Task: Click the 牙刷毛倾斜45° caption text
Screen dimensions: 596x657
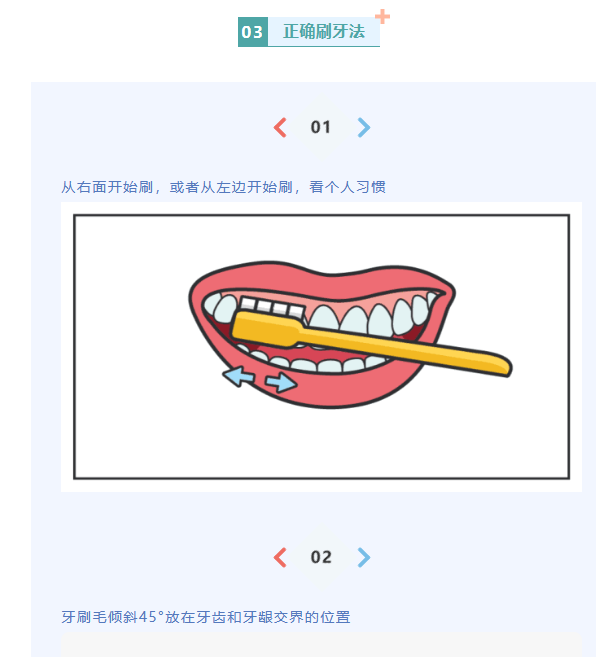Action: (112, 617)
